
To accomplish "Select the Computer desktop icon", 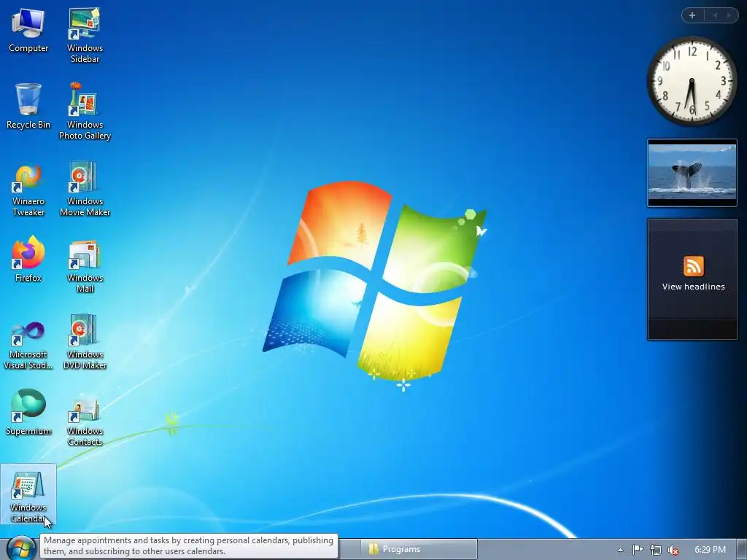I will tap(28, 29).
